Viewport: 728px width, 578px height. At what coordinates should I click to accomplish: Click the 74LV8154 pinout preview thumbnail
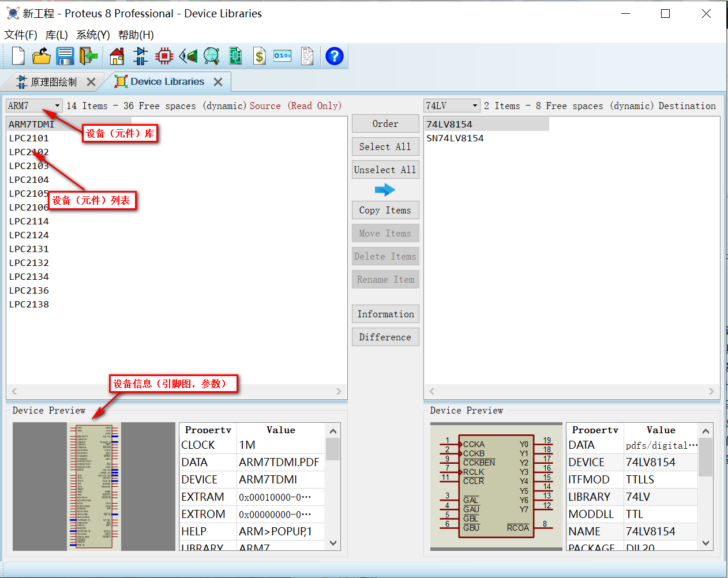point(496,486)
